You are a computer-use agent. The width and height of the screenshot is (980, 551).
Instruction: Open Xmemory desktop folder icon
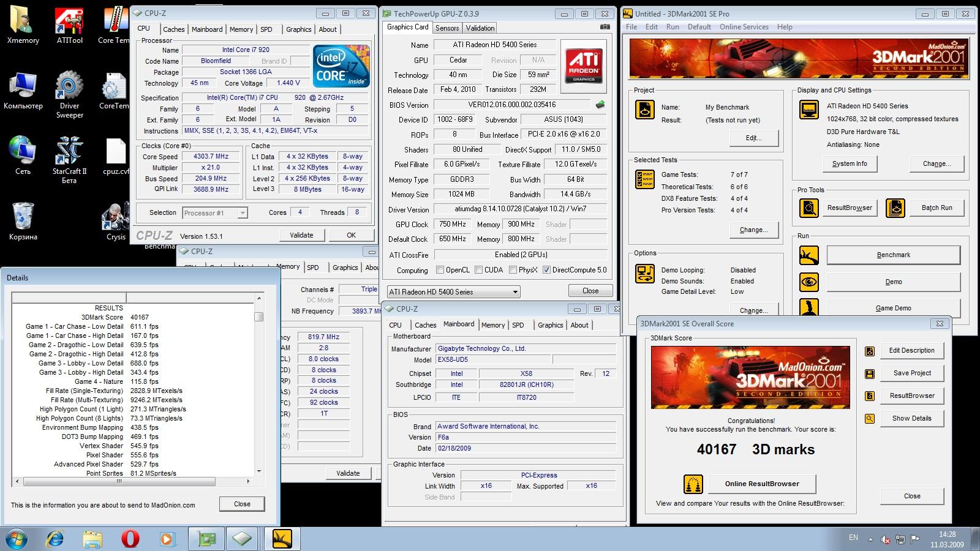pos(23,24)
